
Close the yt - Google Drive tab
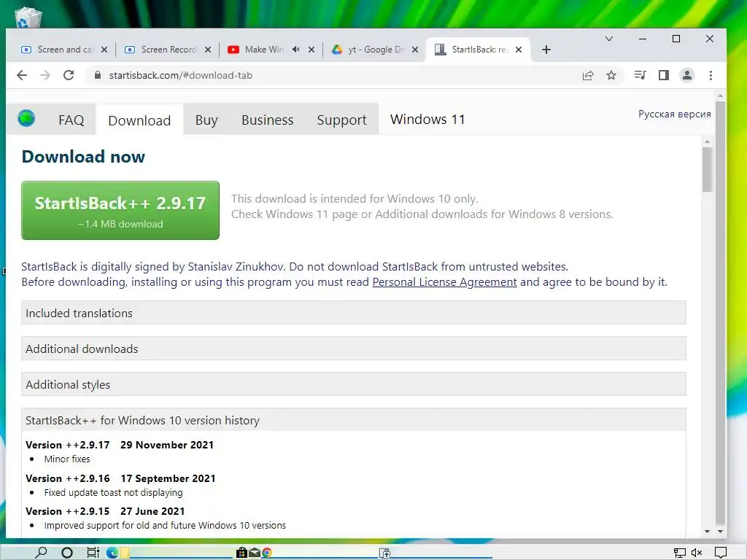pyautogui.click(x=415, y=50)
